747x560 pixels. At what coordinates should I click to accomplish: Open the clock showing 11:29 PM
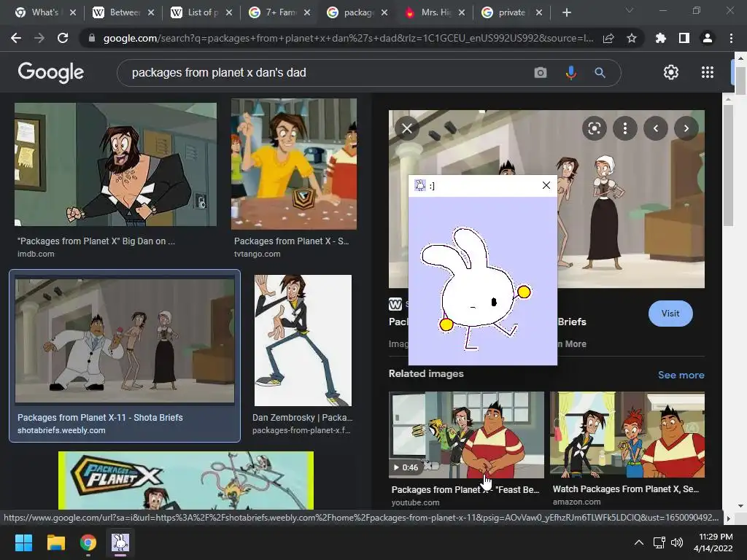pyautogui.click(x=713, y=542)
